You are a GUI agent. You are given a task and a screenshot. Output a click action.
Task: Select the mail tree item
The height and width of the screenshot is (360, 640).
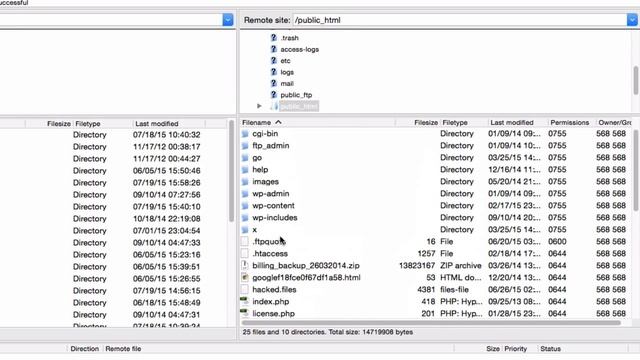pyautogui.click(x=287, y=84)
